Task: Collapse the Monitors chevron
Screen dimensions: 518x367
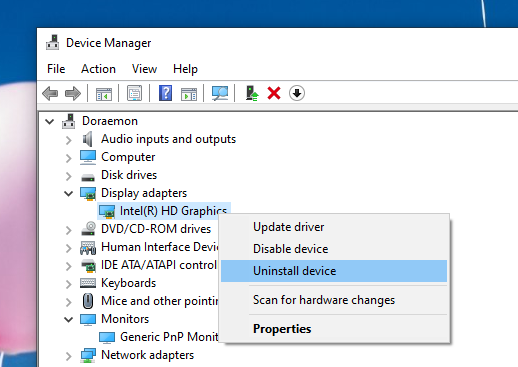Action: [69, 319]
